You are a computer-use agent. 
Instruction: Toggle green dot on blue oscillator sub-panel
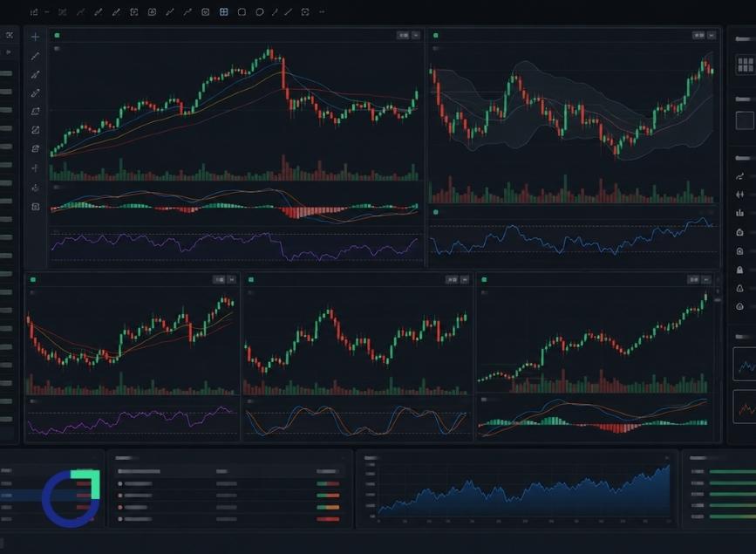pyautogui.click(x=436, y=212)
